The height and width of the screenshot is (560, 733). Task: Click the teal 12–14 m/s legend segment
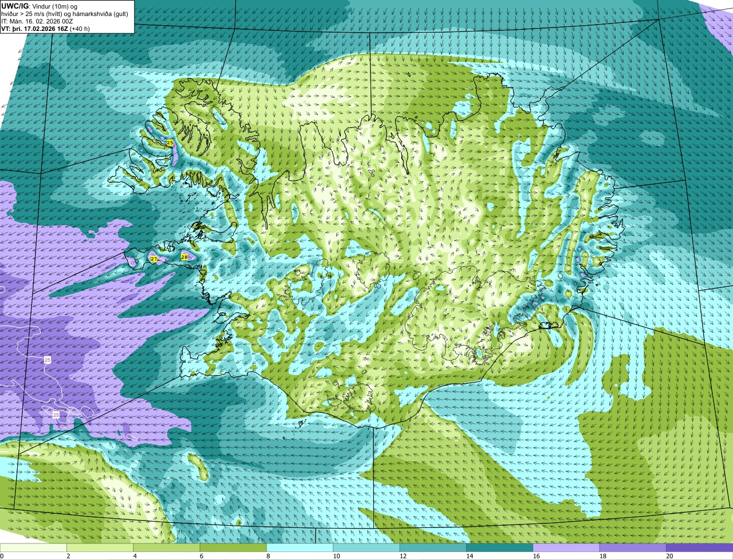(432, 547)
